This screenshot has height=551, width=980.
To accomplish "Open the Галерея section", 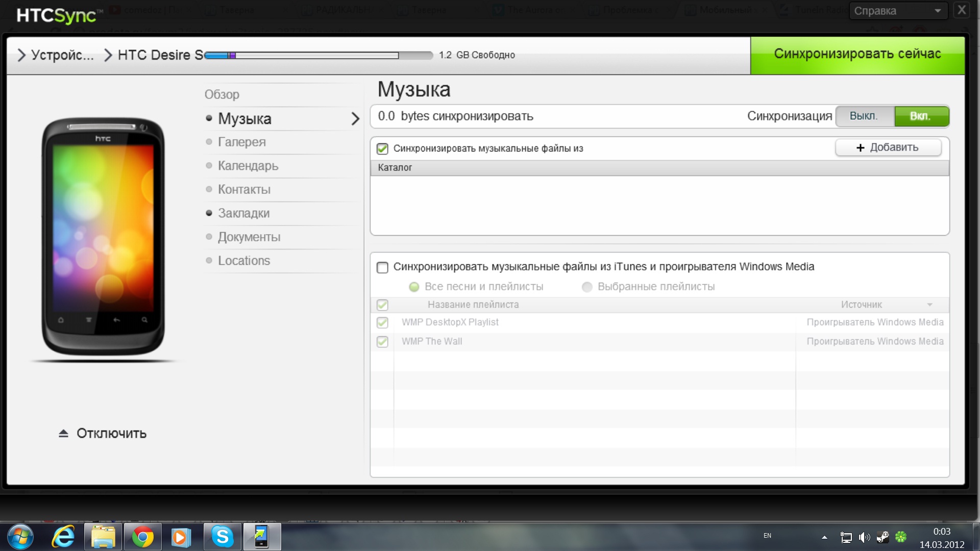I will 241,142.
